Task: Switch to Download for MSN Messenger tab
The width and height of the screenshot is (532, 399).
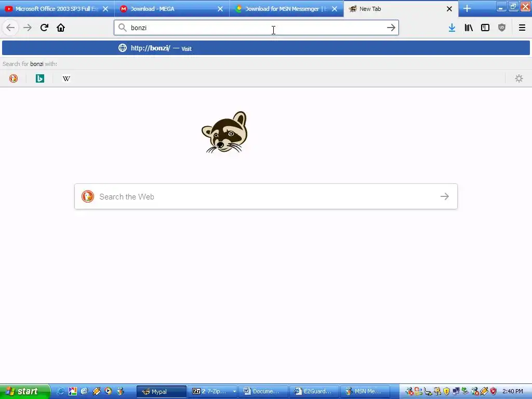Action: click(287, 9)
